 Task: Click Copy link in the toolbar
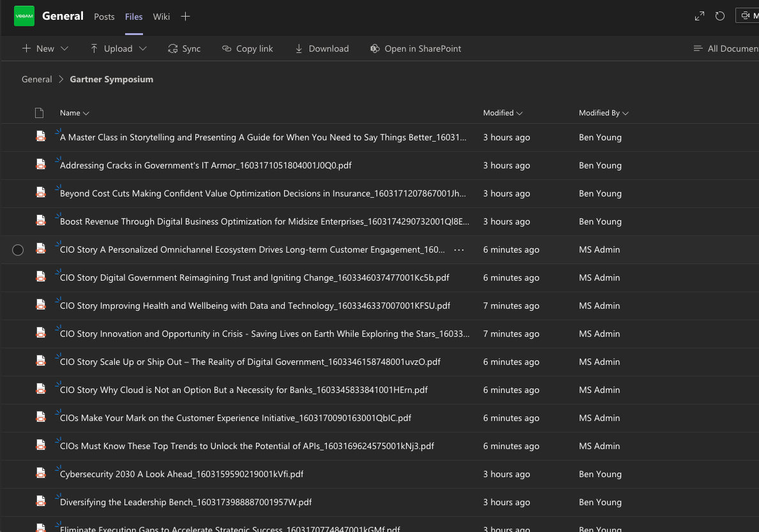[x=247, y=48]
